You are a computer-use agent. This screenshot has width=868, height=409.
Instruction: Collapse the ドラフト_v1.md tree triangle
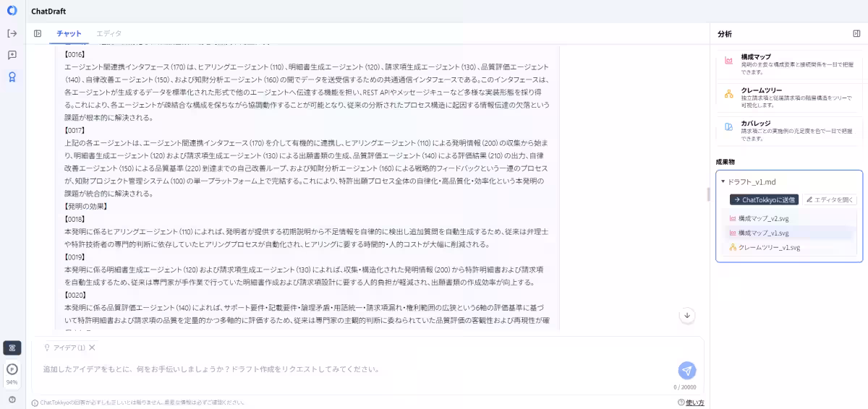point(723,182)
